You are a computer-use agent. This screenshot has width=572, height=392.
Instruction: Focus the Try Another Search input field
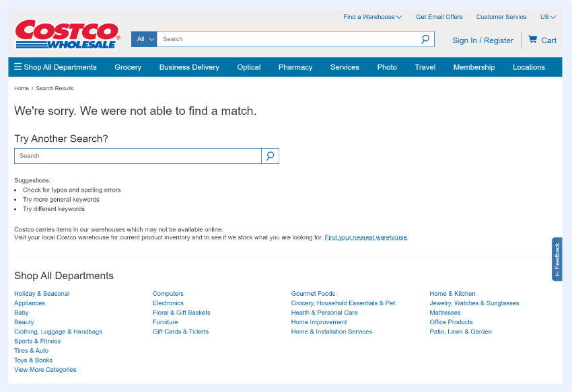point(138,156)
